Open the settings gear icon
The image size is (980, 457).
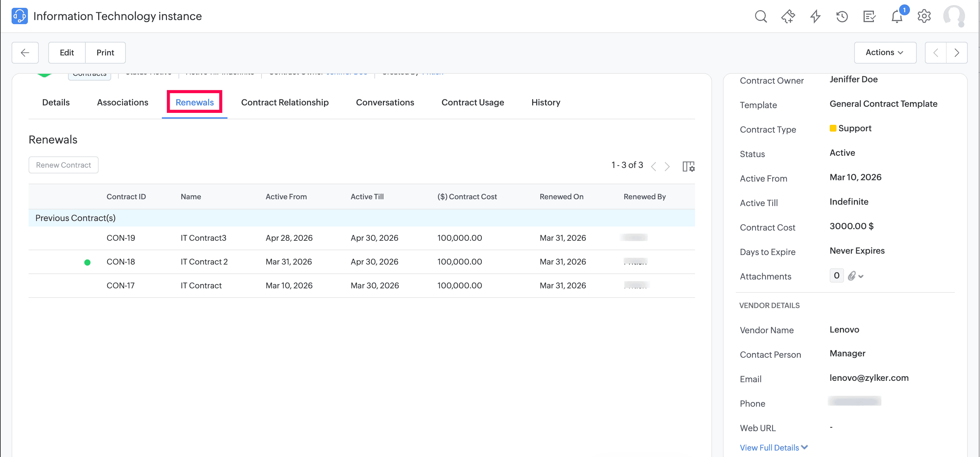click(924, 16)
